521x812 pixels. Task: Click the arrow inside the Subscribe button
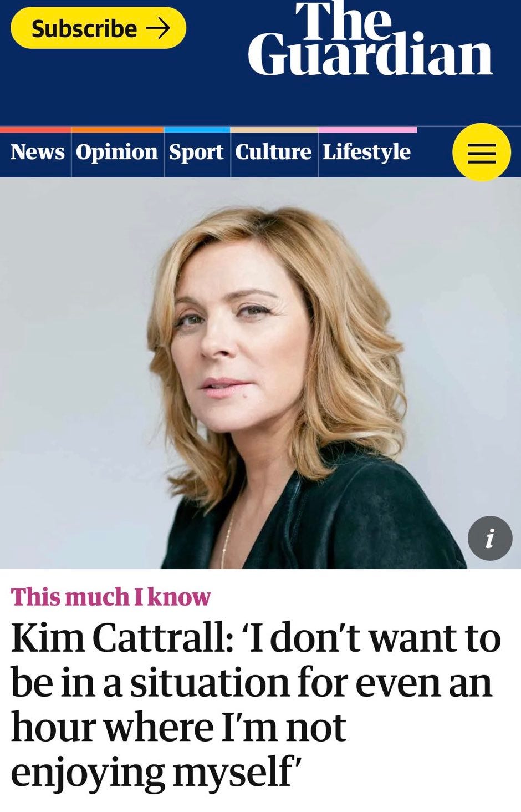point(157,28)
